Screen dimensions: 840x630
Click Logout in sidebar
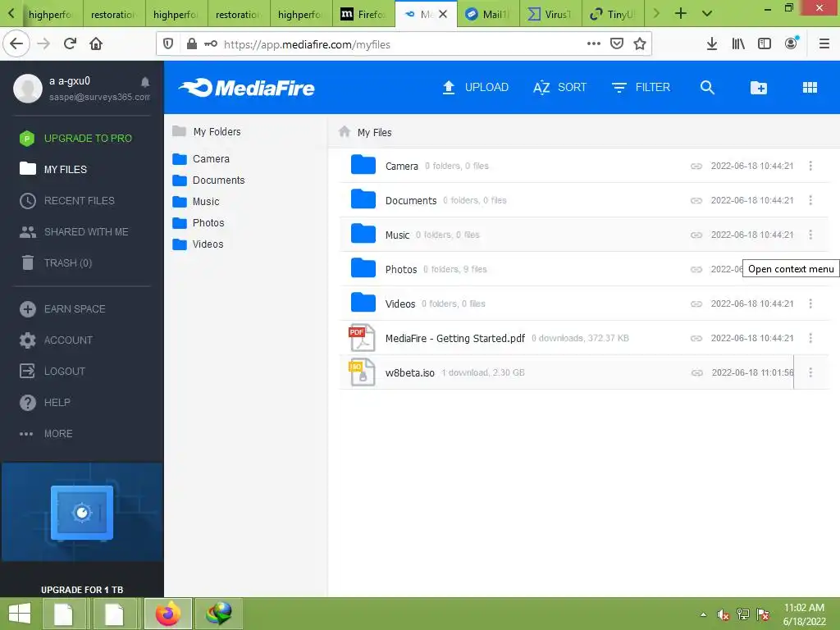coord(52,372)
